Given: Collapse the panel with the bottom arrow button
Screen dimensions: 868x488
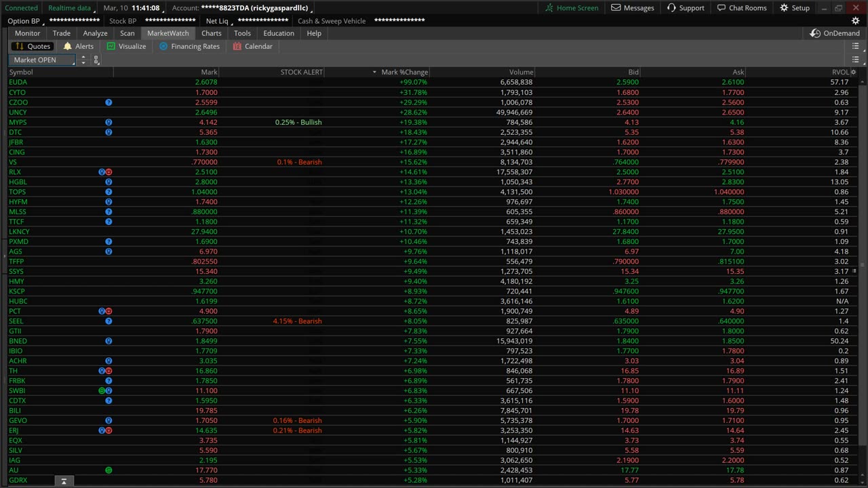Looking at the screenshot, I should coord(64,481).
